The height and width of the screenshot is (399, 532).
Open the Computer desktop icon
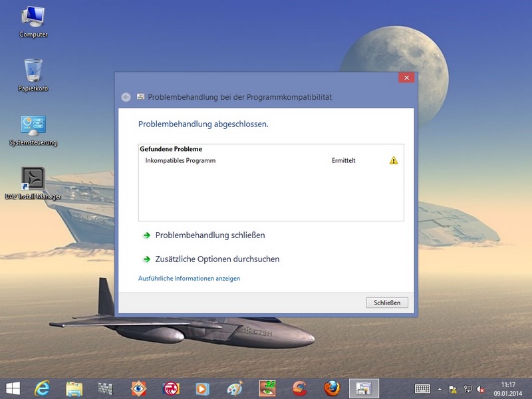[x=33, y=22]
